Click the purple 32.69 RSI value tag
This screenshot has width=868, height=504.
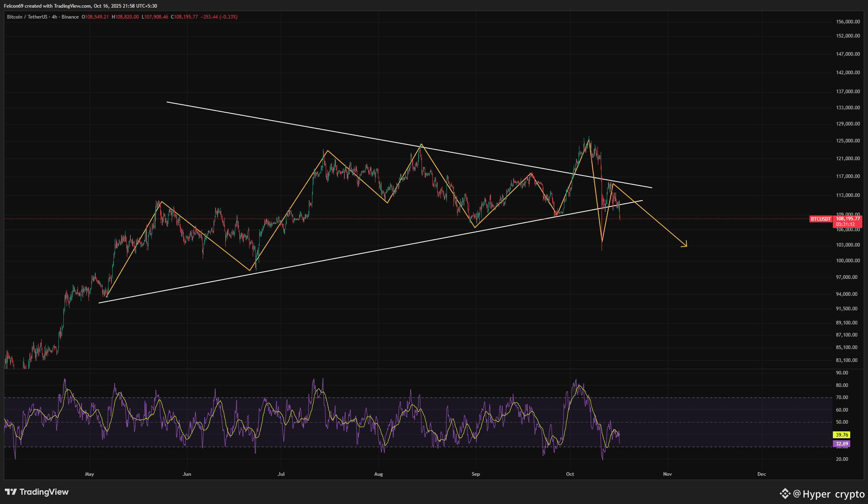click(842, 444)
